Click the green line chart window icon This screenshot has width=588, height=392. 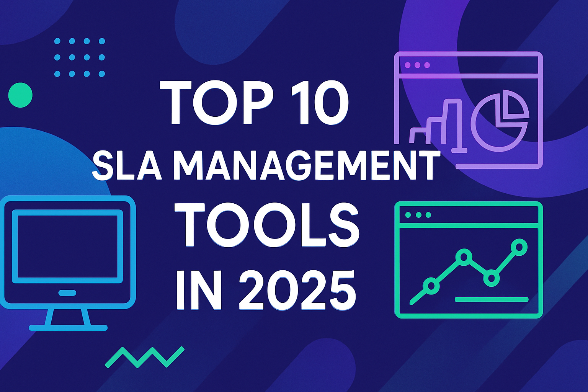(x=469, y=260)
